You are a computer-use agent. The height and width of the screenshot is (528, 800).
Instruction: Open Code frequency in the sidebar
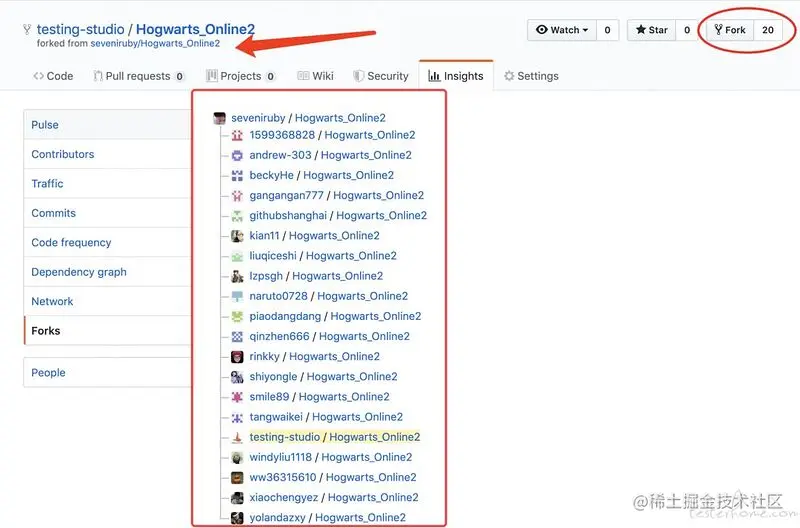click(x=107, y=242)
